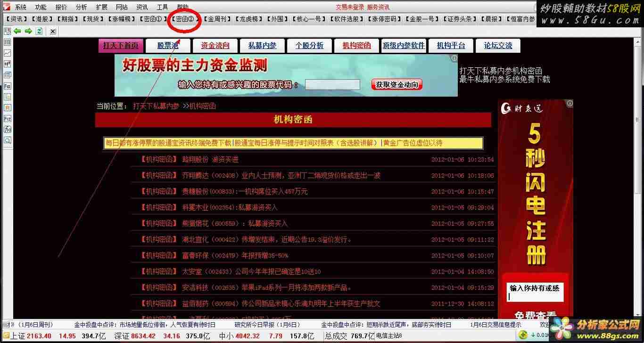This screenshot has width=644, height=343.
Task: Select the 【晨报】 toolbar item
Action: 491,19
